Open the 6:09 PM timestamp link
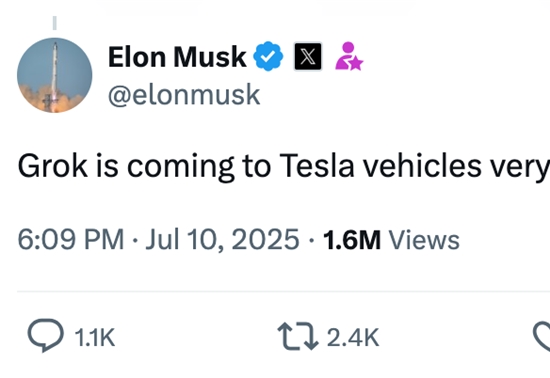The height and width of the screenshot is (378, 550). pos(71,239)
